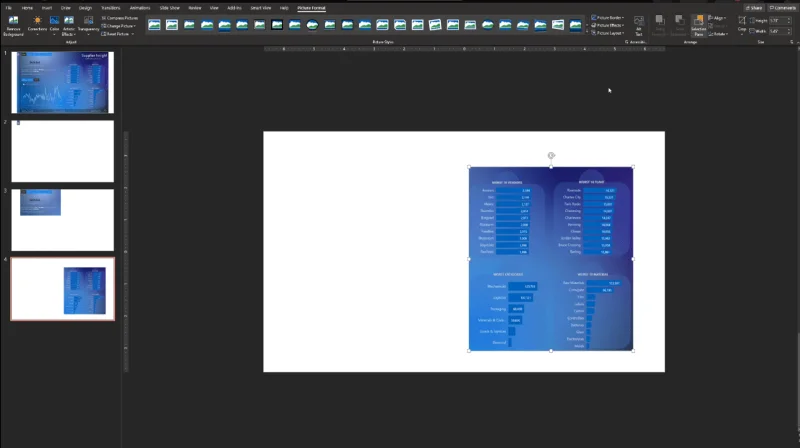The width and height of the screenshot is (800, 448).
Task: Switch to the Smart View tab
Action: pos(261,8)
